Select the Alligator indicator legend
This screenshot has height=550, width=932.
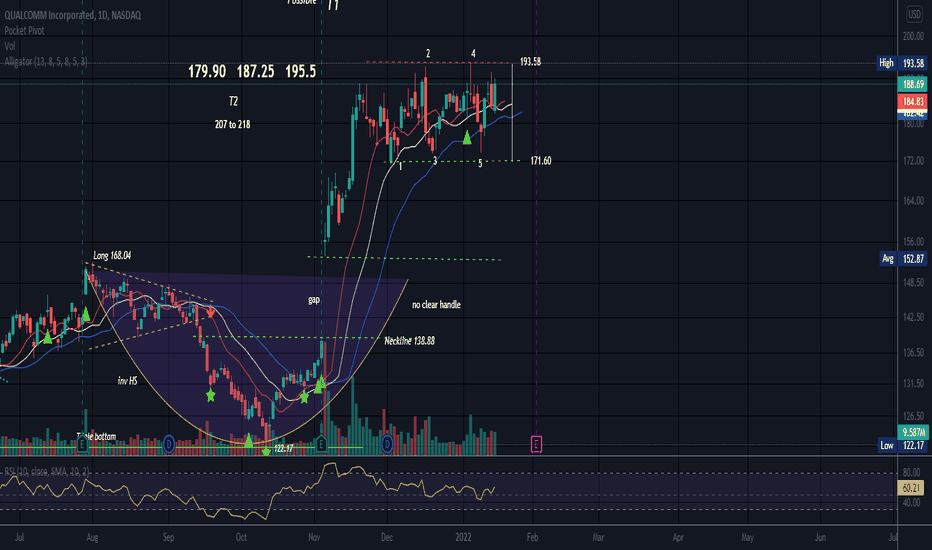pos(46,61)
